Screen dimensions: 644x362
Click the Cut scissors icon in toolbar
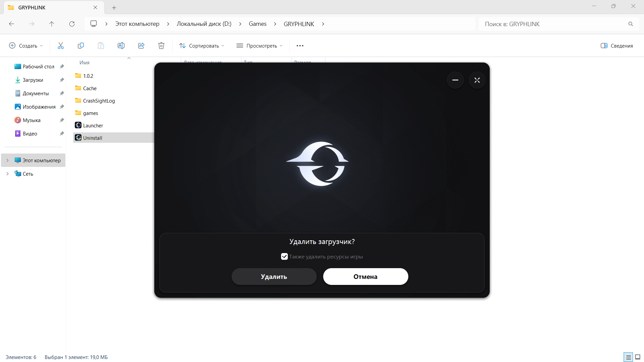pyautogui.click(x=60, y=46)
